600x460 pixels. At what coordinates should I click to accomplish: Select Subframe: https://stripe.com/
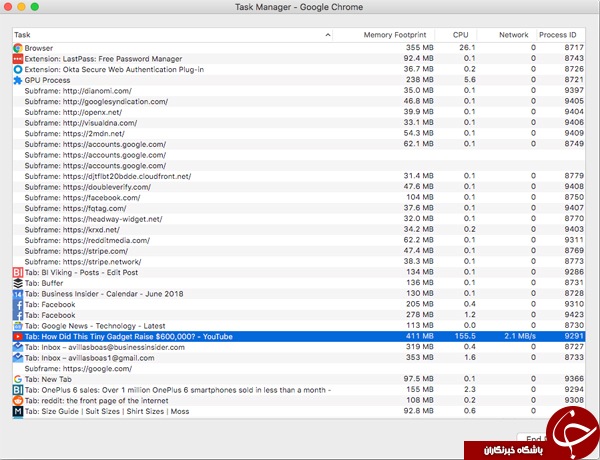pos(298,251)
